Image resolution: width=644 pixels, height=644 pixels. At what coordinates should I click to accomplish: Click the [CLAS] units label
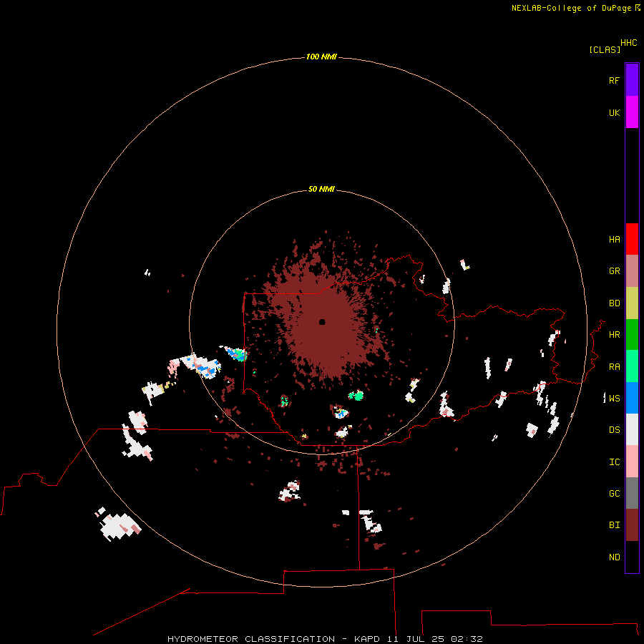click(x=605, y=49)
